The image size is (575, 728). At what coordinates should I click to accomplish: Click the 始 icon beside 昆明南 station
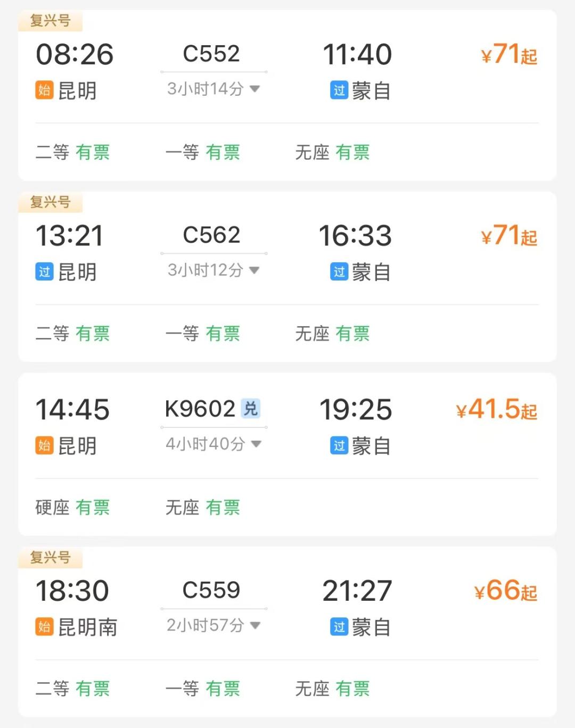coord(44,626)
